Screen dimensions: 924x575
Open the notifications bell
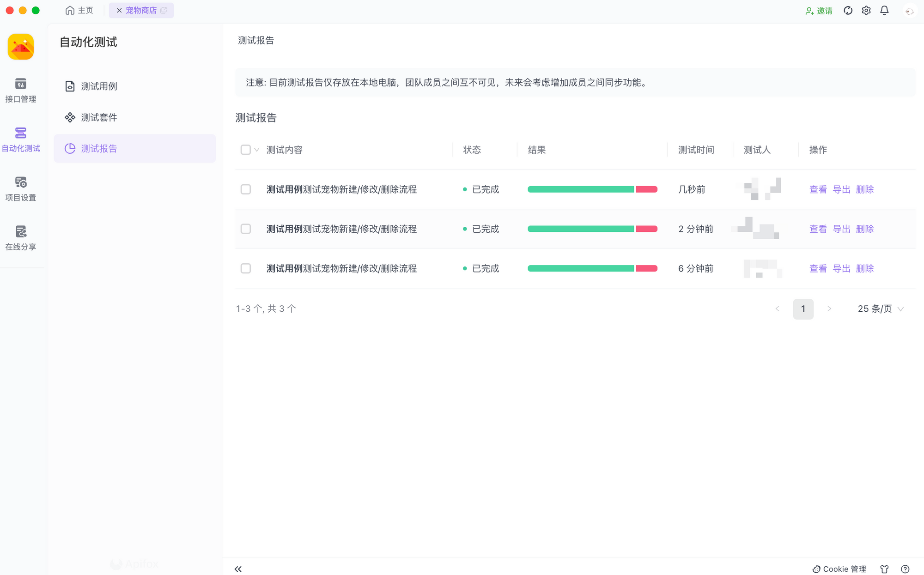tap(884, 10)
